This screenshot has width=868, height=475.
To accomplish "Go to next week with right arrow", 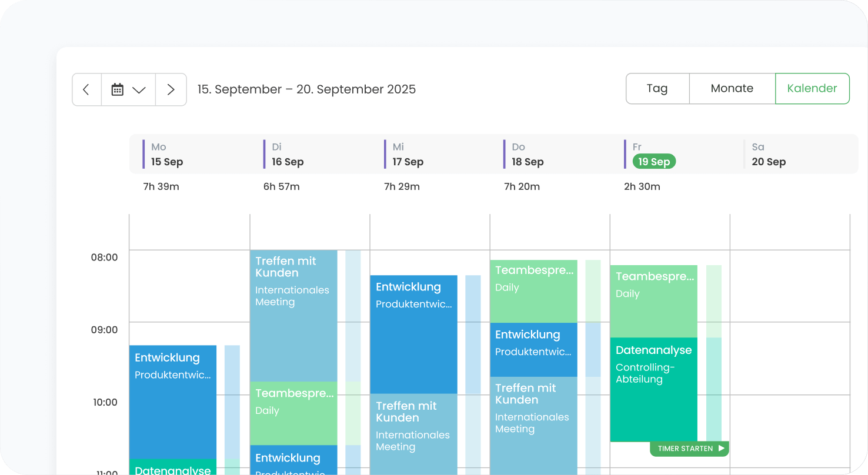I will pyautogui.click(x=171, y=89).
